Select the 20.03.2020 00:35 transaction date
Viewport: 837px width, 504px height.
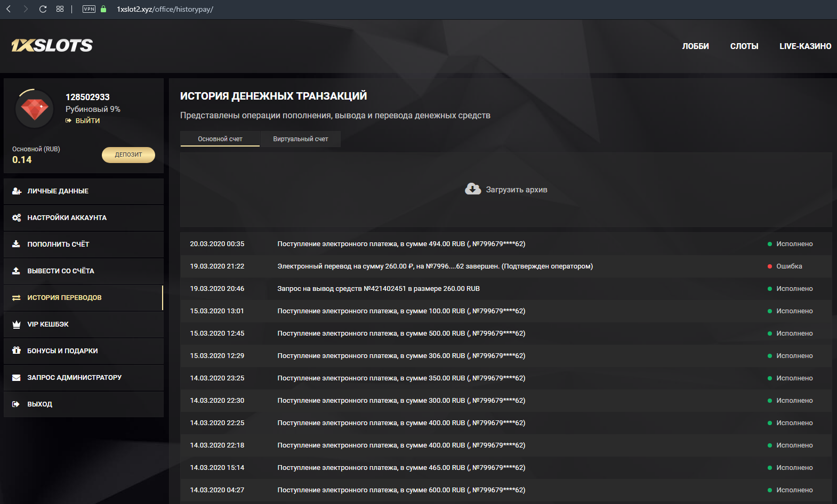pyautogui.click(x=217, y=244)
